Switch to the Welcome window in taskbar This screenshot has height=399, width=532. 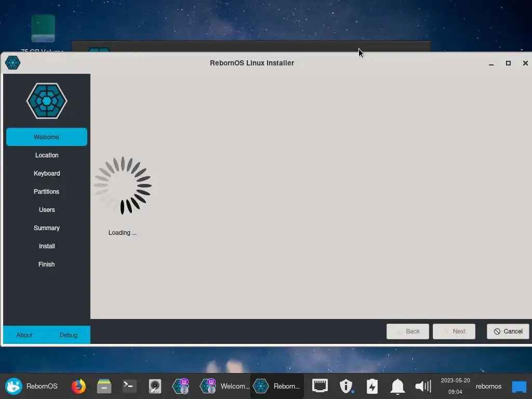pyautogui.click(x=224, y=386)
